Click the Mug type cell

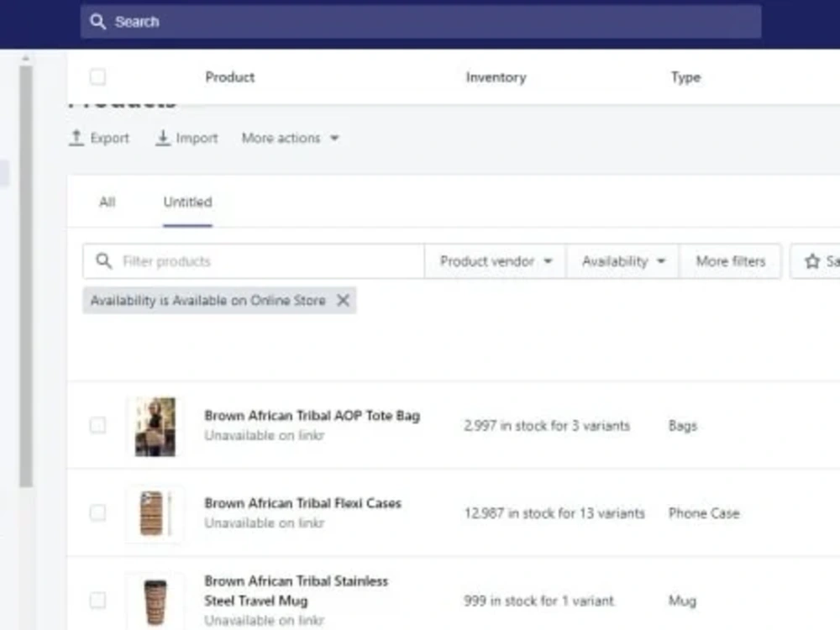tap(682, 601)
